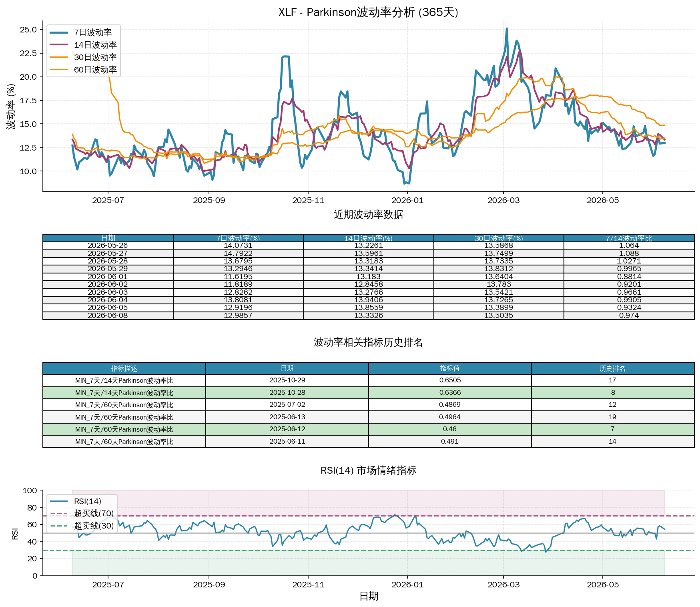Click the 0.974 ratio cell
This screenshot has width=700, height=607.
pyautogui.click(x=629, y=316)
